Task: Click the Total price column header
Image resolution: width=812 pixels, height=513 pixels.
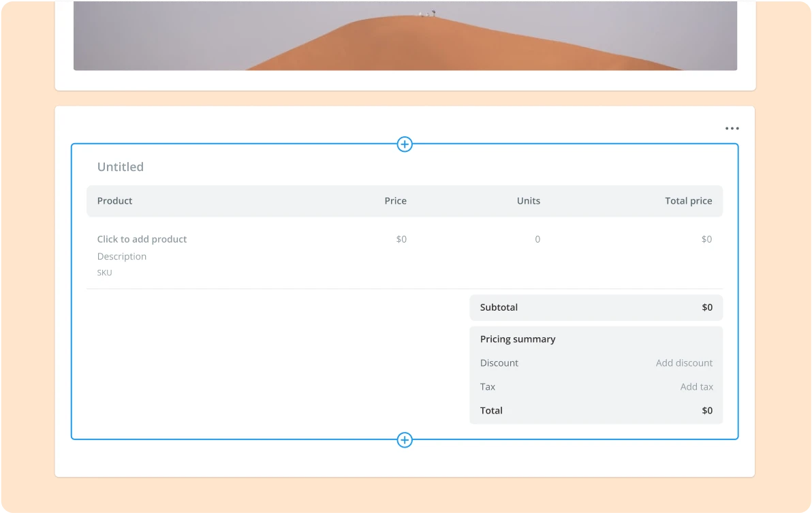Action: [688, 201]
